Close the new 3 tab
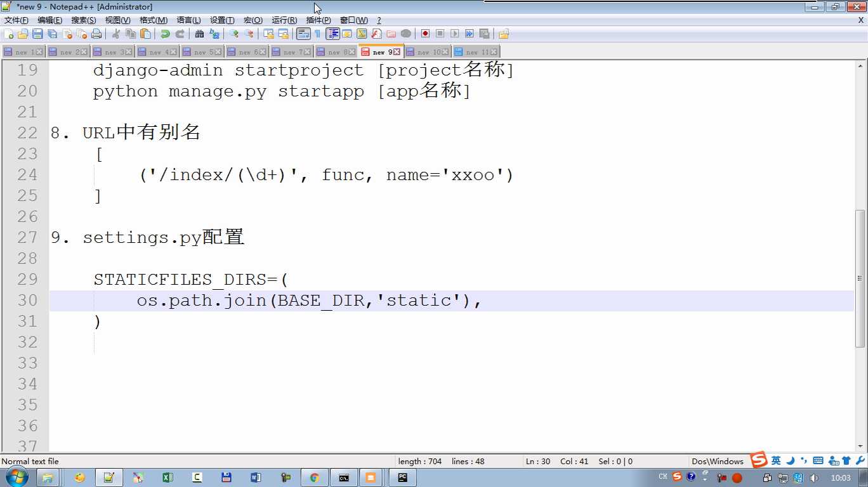 coord(129,52)
